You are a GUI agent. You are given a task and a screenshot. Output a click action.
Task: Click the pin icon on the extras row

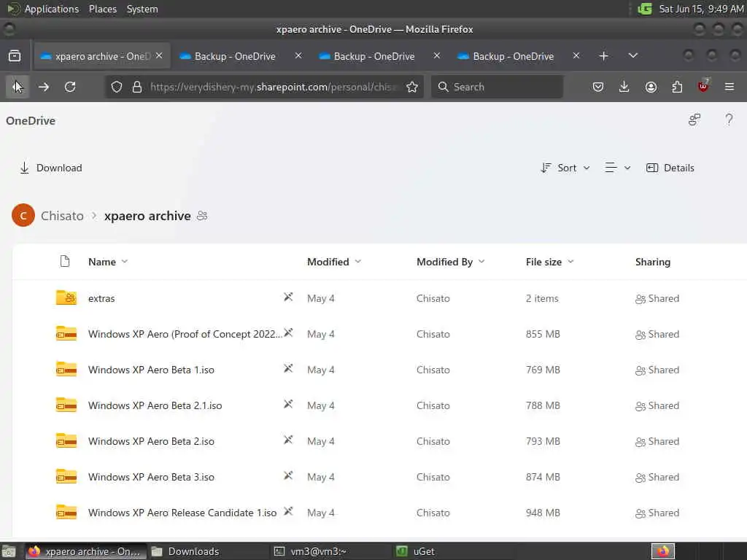tap(288, 297)
